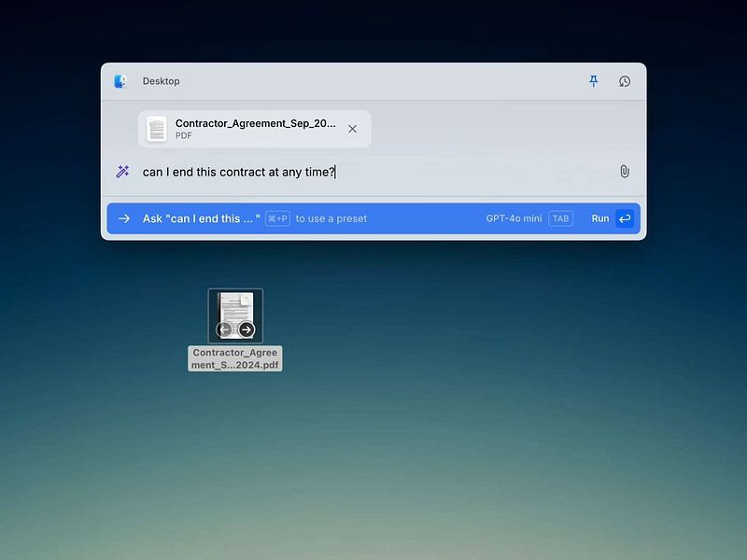Pin the launcher window with pin icon
This screenshot has width=747, height=560.
click(593, 81)
